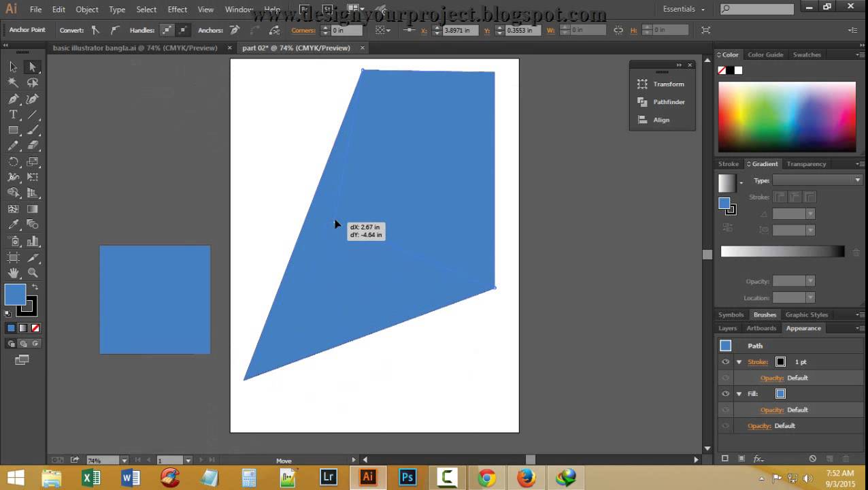
Task: Open the artboard navigation dropdown
Action: pos(188,461)
